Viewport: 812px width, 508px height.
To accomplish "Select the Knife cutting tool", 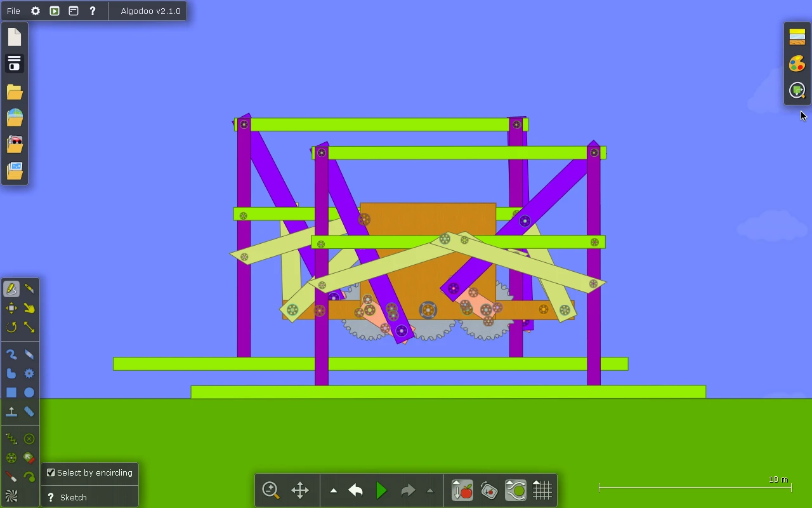I will [29, 289].
